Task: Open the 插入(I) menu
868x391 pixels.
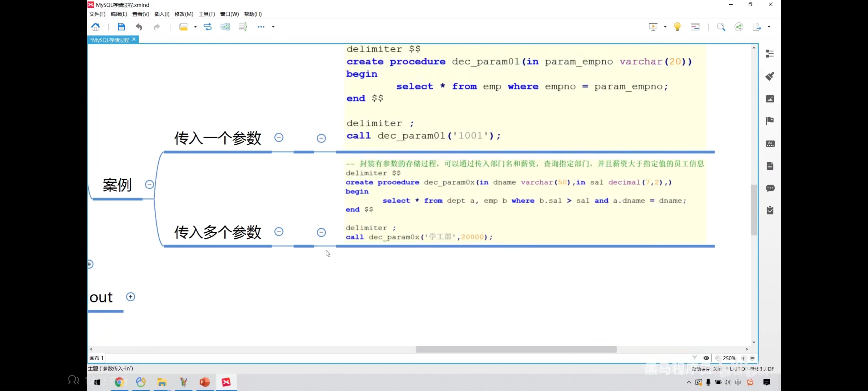Action: [162, 14]
